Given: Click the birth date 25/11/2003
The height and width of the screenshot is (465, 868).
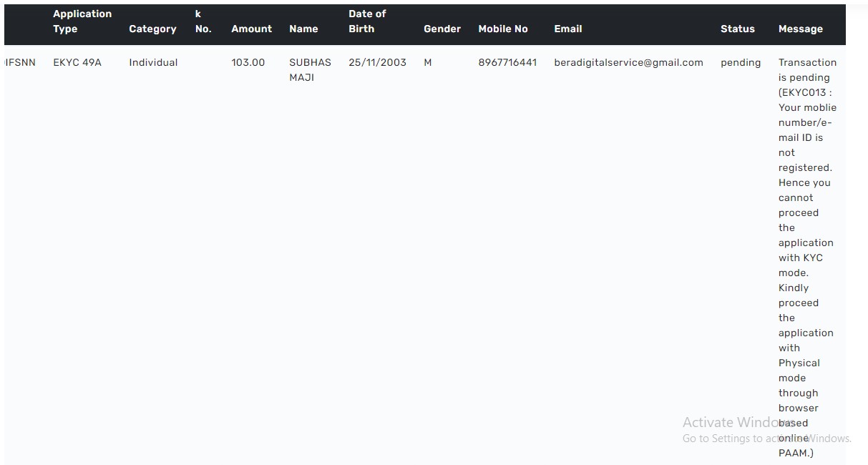Looking at the screenshot, I should 377,62.
